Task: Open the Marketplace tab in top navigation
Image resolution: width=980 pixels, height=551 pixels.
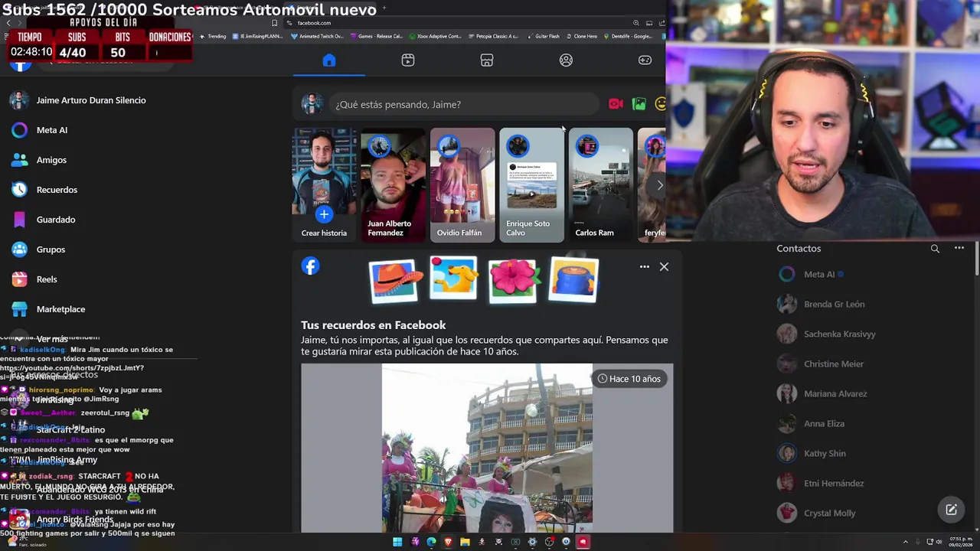Action: click(487, 60)
